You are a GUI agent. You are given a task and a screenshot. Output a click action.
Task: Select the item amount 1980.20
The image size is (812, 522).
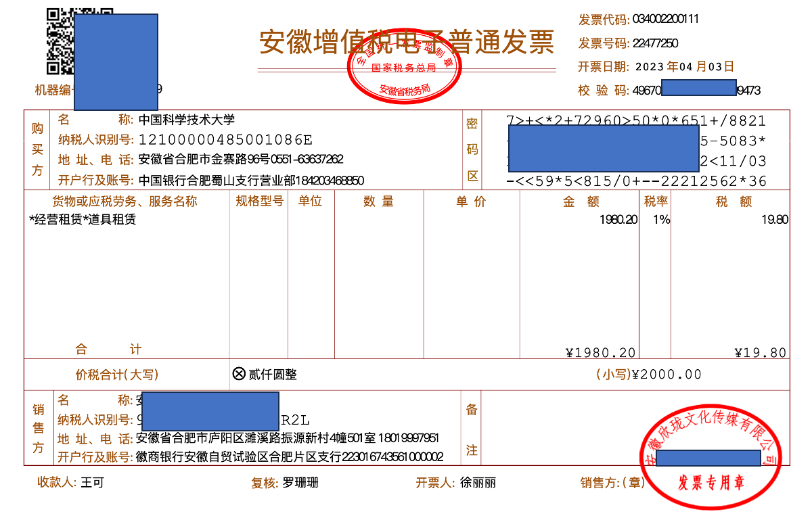pyautogui.click(x=618, y=220)
